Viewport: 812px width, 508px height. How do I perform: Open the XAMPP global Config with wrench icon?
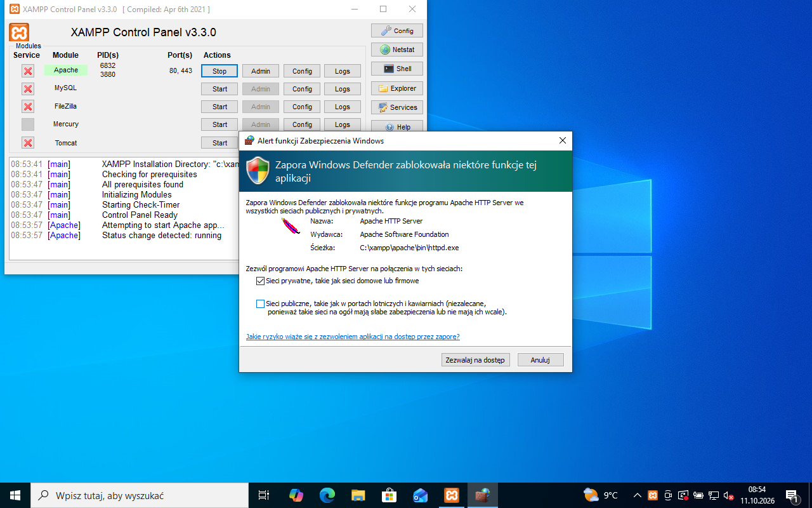(397, 30)
